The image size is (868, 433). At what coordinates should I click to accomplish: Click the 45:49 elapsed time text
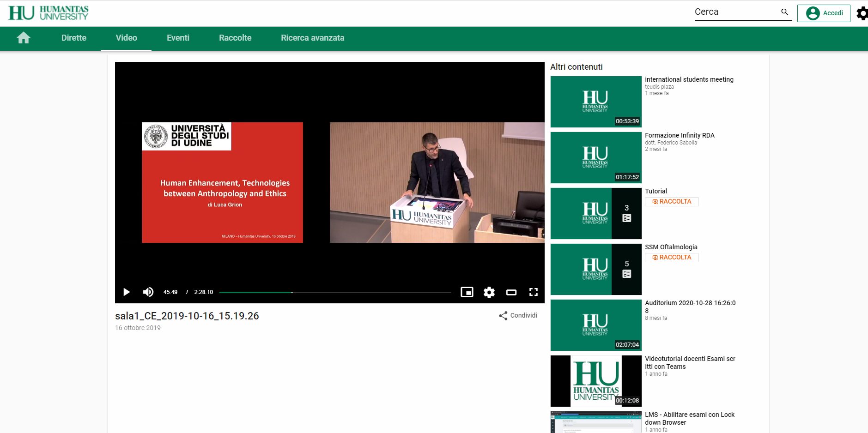point(170,292)
